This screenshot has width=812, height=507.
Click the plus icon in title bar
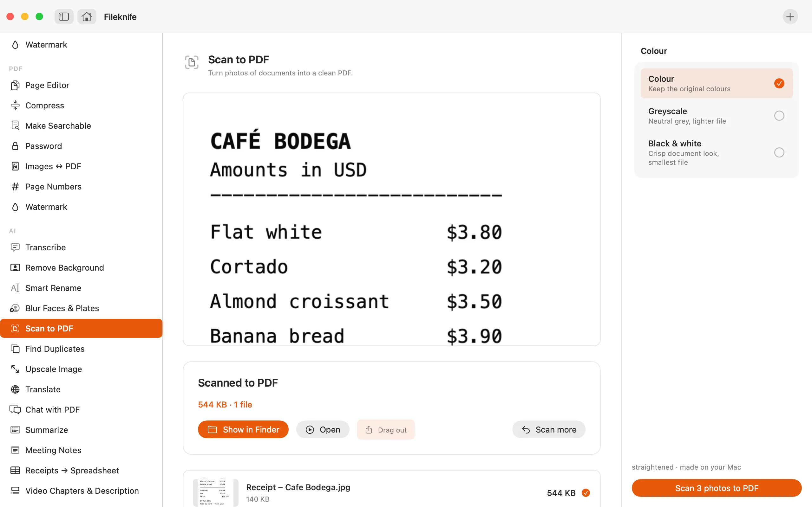(790, 16)
